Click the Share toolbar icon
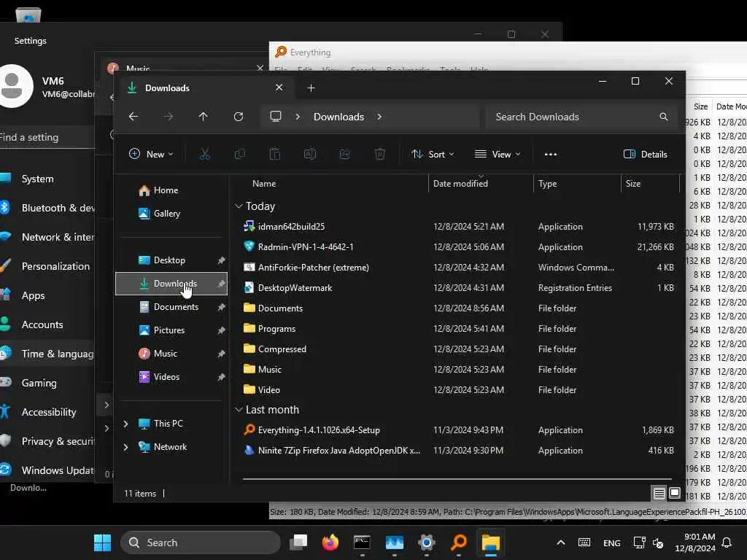 (x=345, y=154)
